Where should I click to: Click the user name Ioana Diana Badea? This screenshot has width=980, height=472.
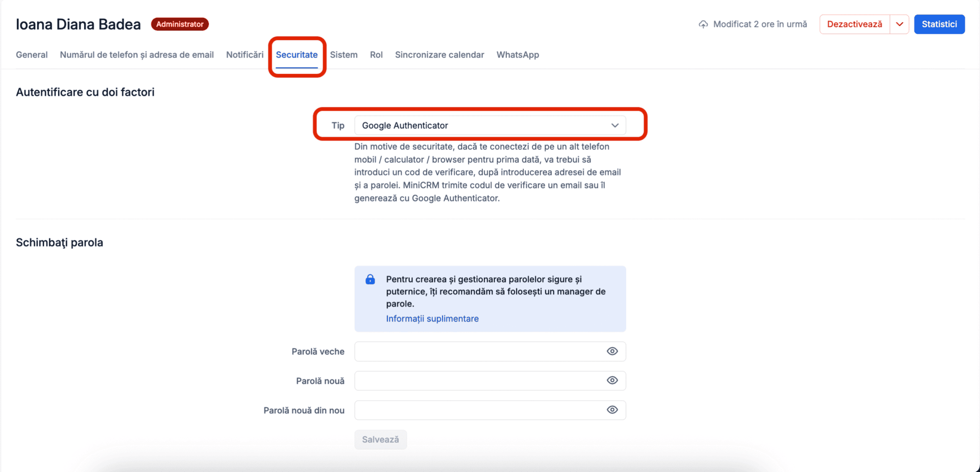pos(78,24)
